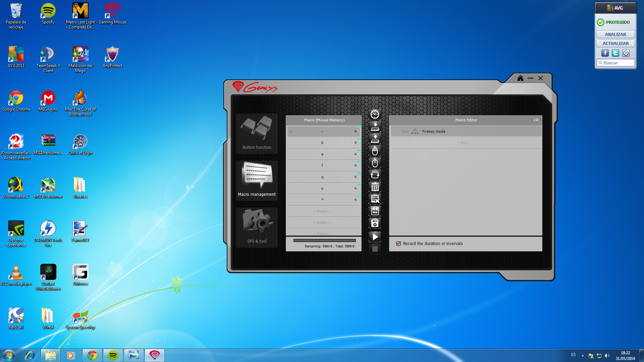Toggle Record the duration or intervals checkbox

(x=398, y=244)
